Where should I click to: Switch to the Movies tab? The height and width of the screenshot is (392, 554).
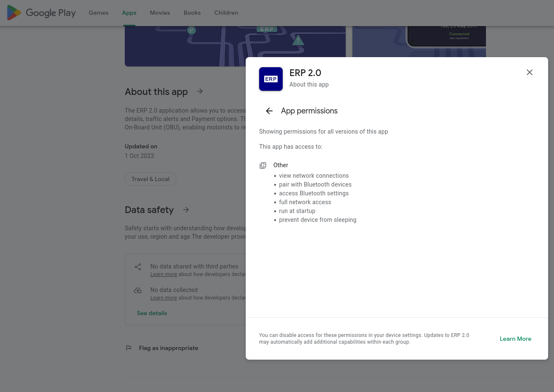[x=160, y=13]
